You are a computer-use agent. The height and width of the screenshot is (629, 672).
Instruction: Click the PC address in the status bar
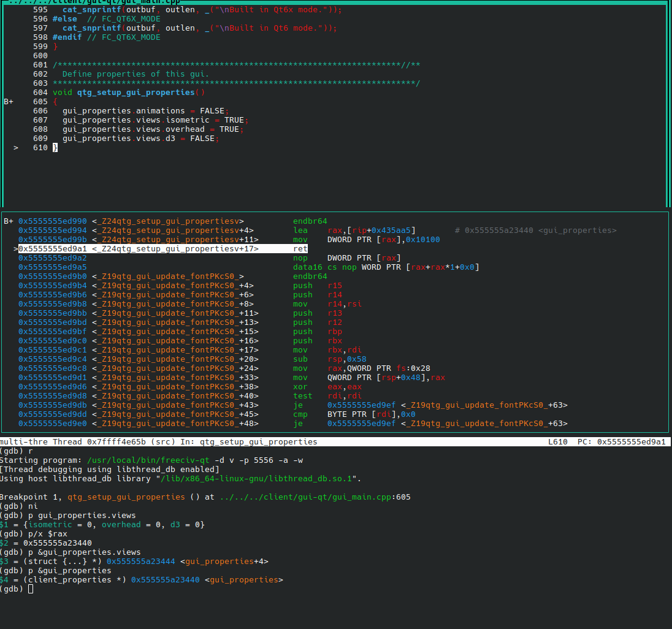(631, 441)
